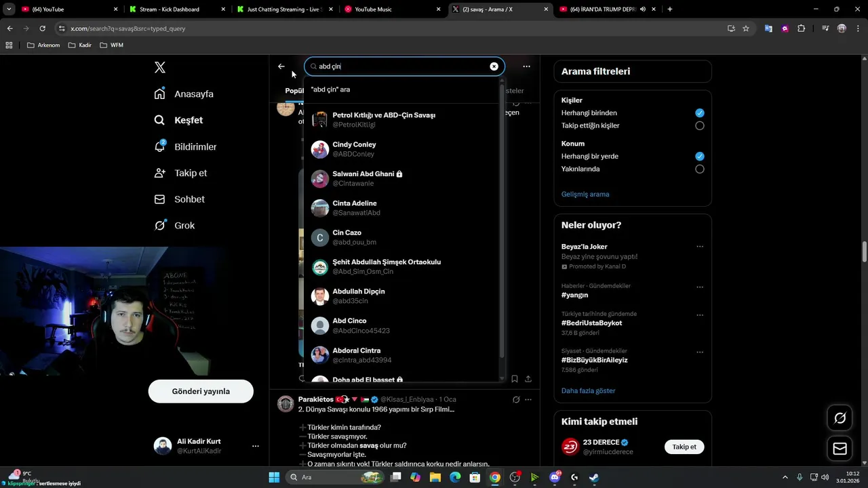Select Cinta Adeline suggestion
This screenshot has width=868, height=488.
tap(401, 208)
